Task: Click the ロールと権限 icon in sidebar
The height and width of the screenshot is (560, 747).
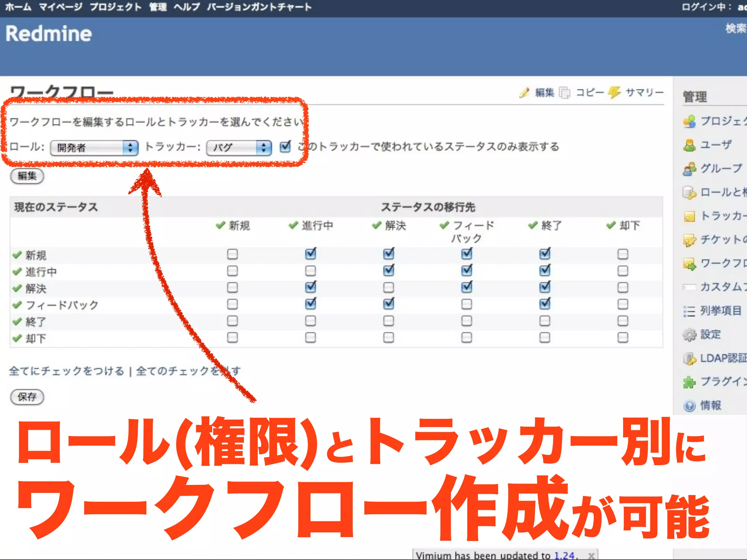Action: [689, 192]
